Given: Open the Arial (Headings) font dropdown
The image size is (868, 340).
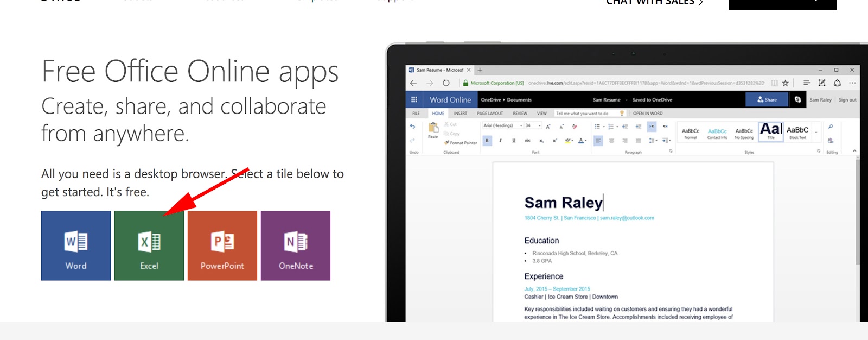Looking at the screenshot, I should [521, 125].
